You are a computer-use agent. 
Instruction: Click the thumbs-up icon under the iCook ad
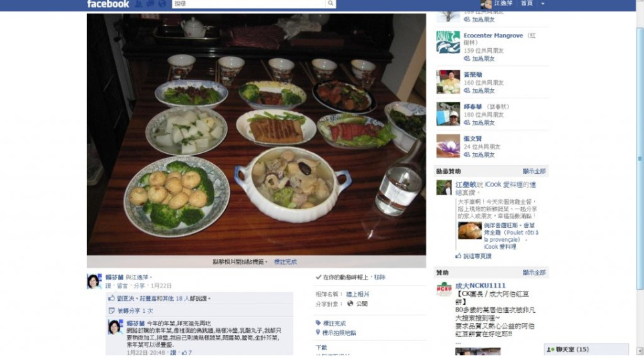coord(458,256)
